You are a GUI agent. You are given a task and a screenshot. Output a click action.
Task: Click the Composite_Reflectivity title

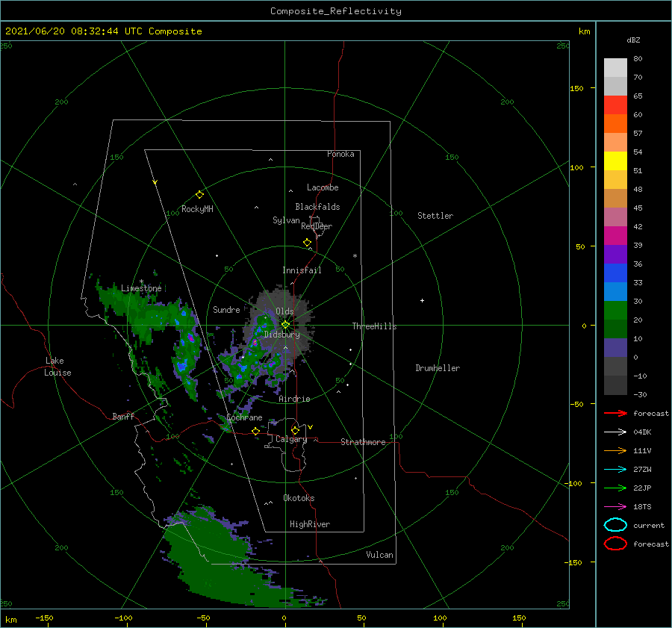pos(336,11)
